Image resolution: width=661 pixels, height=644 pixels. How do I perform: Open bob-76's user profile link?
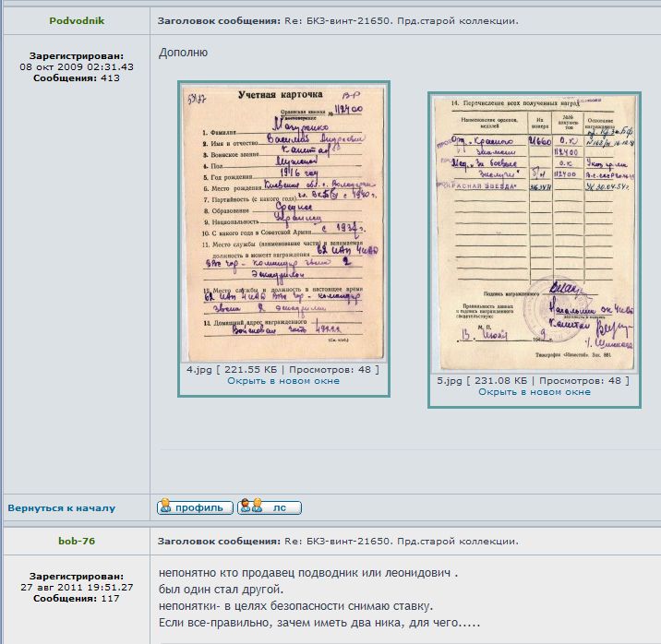pos(76,541)
